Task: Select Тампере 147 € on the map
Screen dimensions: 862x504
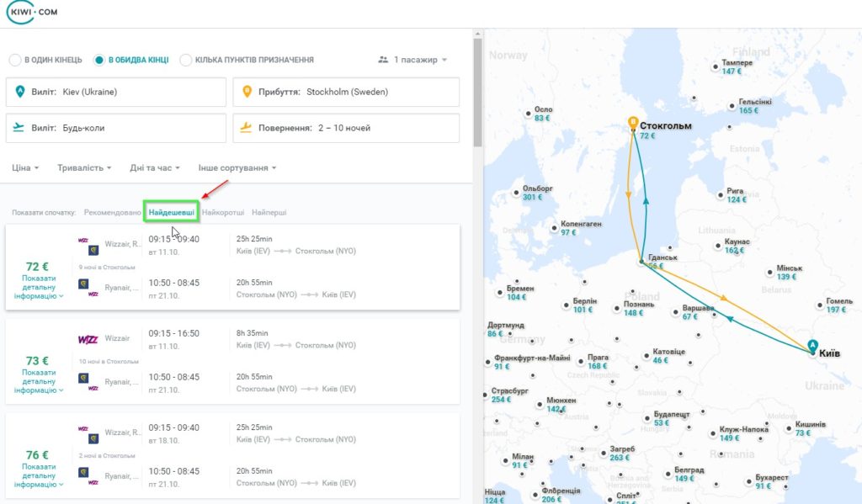Action: pyautogui.click(x=733, y=67)
